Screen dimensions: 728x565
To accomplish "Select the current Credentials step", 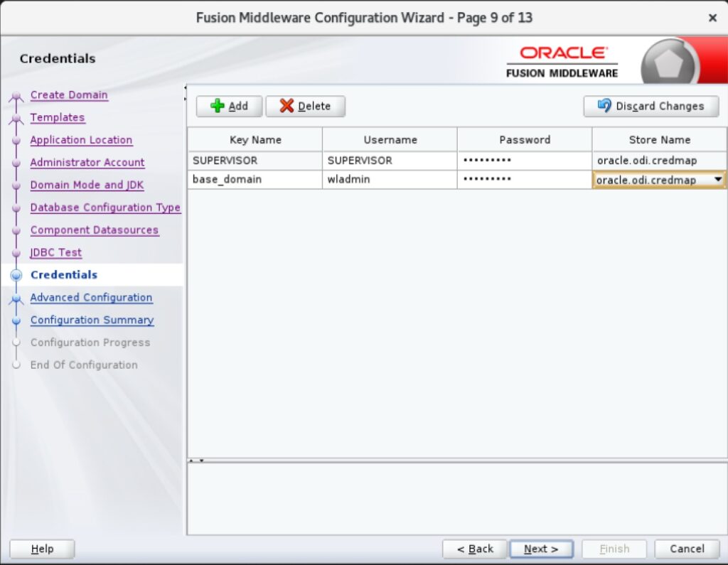I will [x=64, y=275].
